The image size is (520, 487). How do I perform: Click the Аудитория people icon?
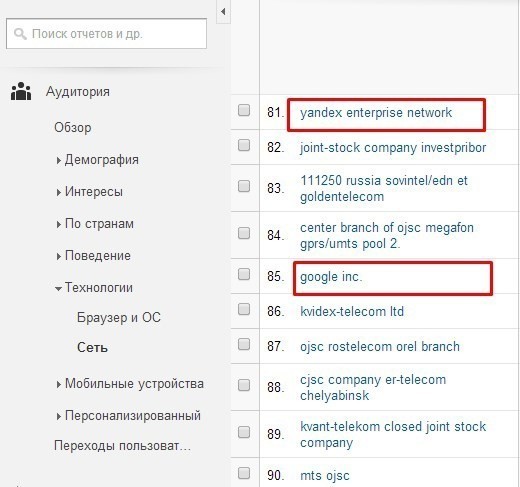(x=21, y=91)
